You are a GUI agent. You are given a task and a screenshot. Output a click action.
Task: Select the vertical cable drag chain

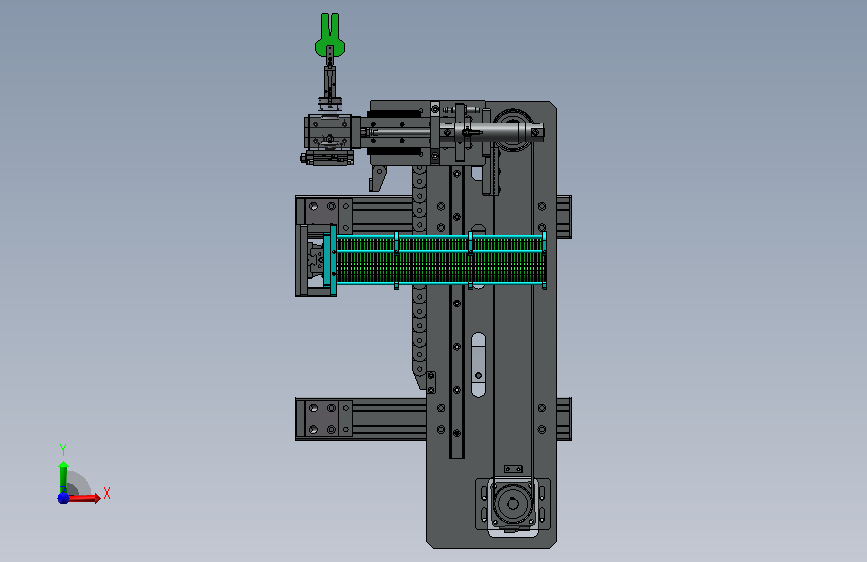point(420,277)
